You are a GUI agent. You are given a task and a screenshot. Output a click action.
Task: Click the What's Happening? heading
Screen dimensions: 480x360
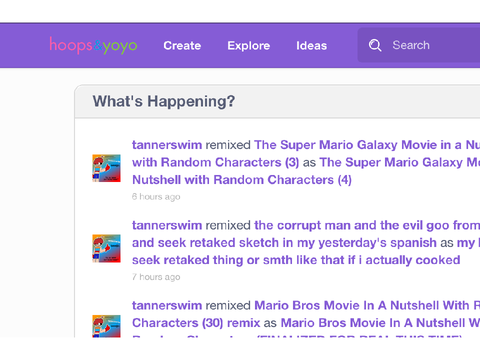click(164, 101)
